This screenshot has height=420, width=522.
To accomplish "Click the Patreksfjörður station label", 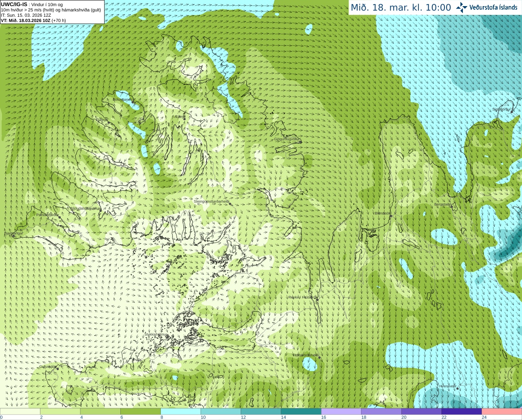I will (48, 214).
